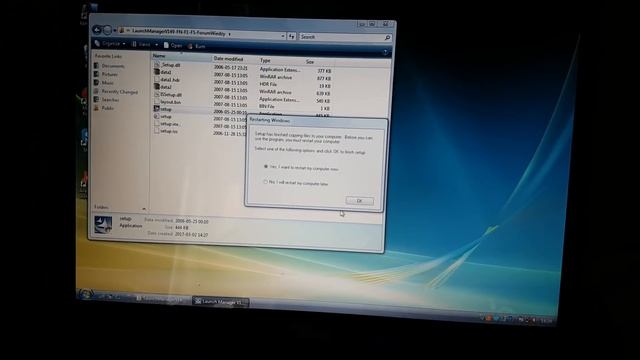Select the setup.iss file
This screenshot has width=640, height=360.
(166, 131)
